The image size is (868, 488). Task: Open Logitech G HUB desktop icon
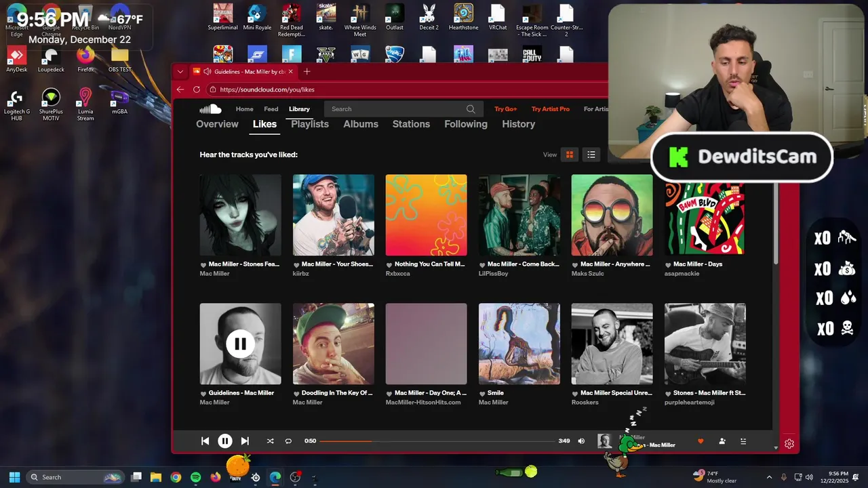pos(16,105)
